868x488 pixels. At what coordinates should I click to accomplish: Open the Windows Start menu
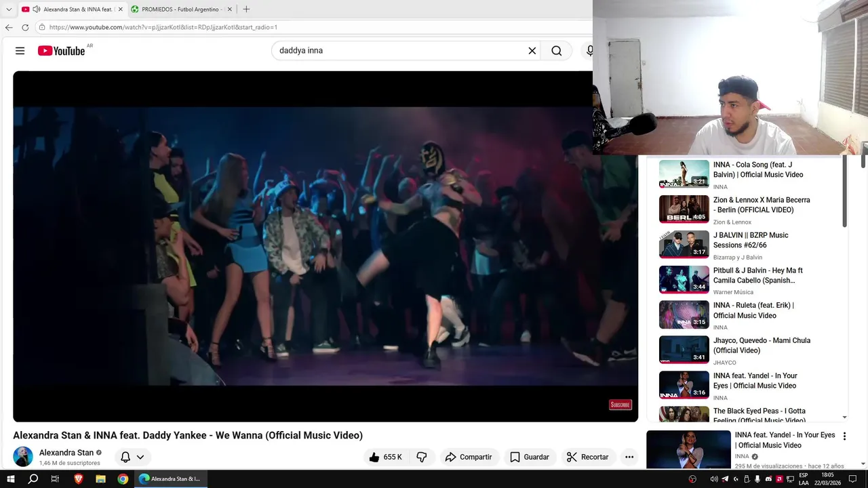[x=11, y=479]
